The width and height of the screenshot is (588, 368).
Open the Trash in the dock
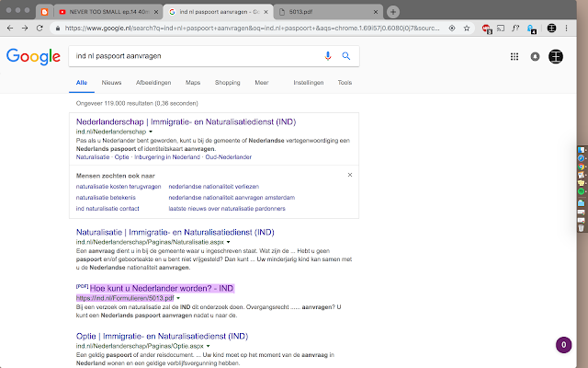tap(581, 228)
